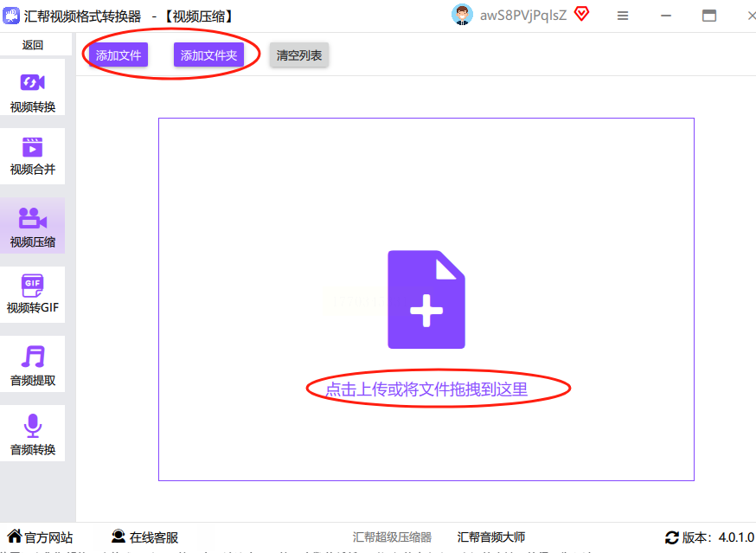Click the headset icon beside 在线客服
The height and width of the screenshot is (553, 756).
pyautogui.click(x=119, y=536)
